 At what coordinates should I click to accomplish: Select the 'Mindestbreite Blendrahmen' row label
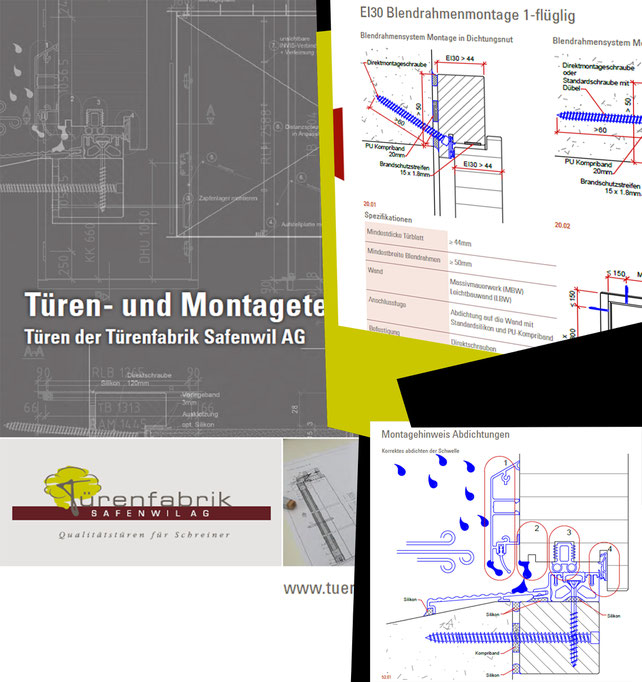tap(404, 255)
